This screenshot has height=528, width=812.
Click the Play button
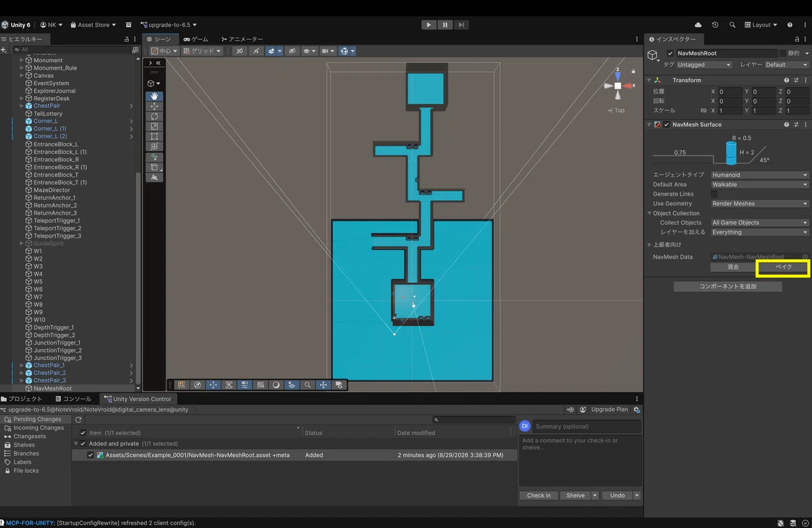[x=429, y=25]
